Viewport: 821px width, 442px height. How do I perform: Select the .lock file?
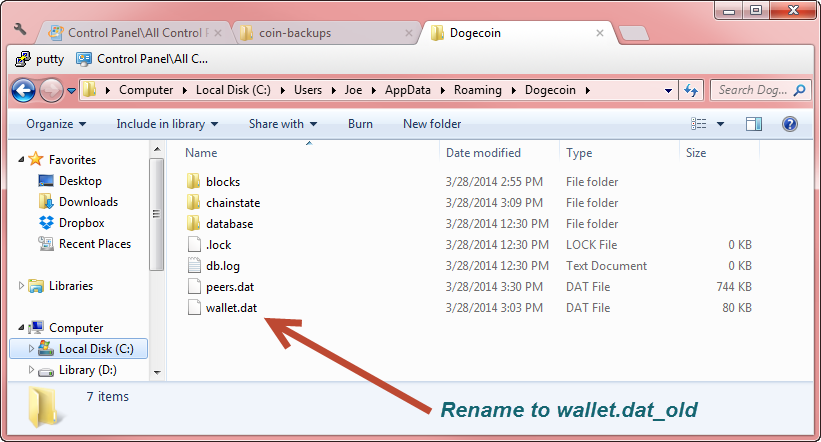pyautogui.click(x=218, y=245)
